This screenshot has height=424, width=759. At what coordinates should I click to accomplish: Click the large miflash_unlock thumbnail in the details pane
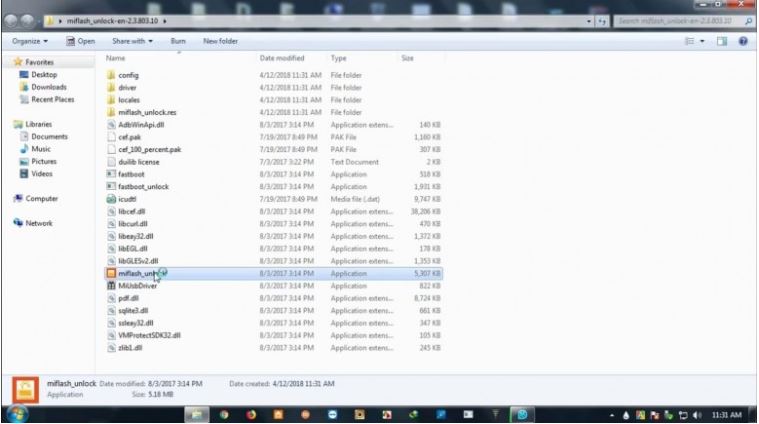click(26, 390)
